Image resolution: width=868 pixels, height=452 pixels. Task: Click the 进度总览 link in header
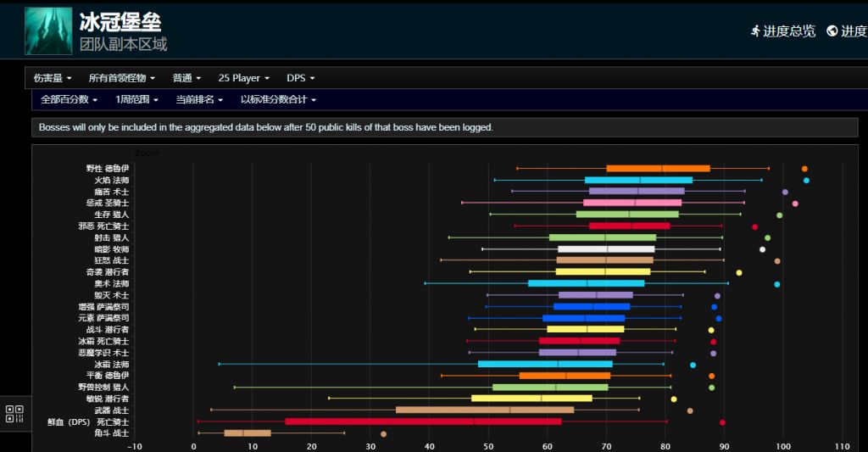(x=788, y=31)
